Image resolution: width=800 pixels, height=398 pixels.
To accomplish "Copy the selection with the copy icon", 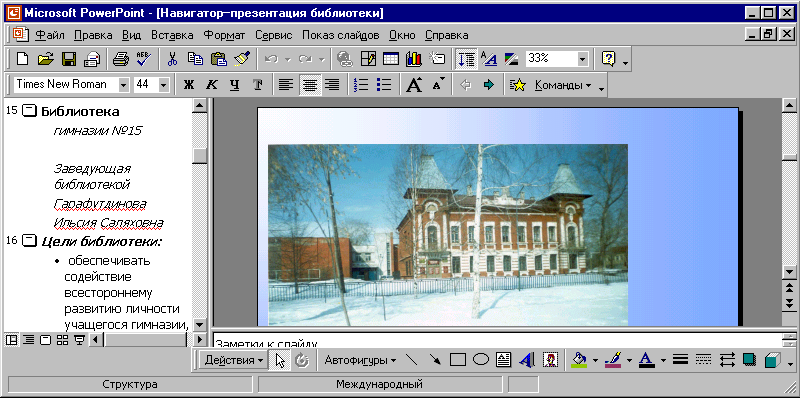I will 195,59.
